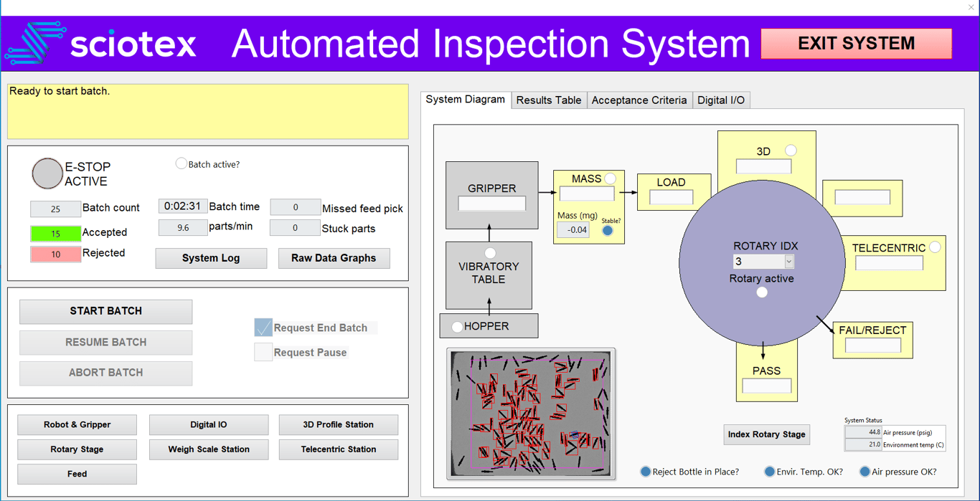This screenshot has height=501, width=980.
Task: Open the Weigh Scale Station panel
Action: [209, 449]
